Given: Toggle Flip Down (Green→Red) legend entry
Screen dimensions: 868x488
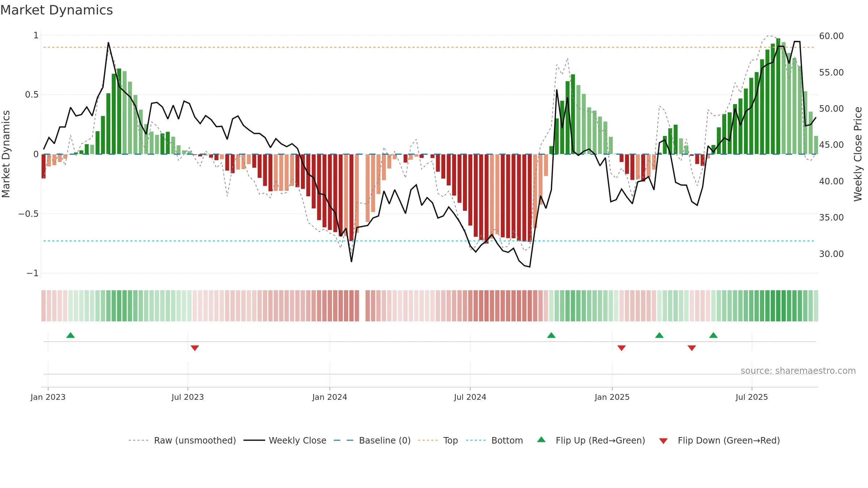Looking at the screenshot, I should (x=719, y=440).
